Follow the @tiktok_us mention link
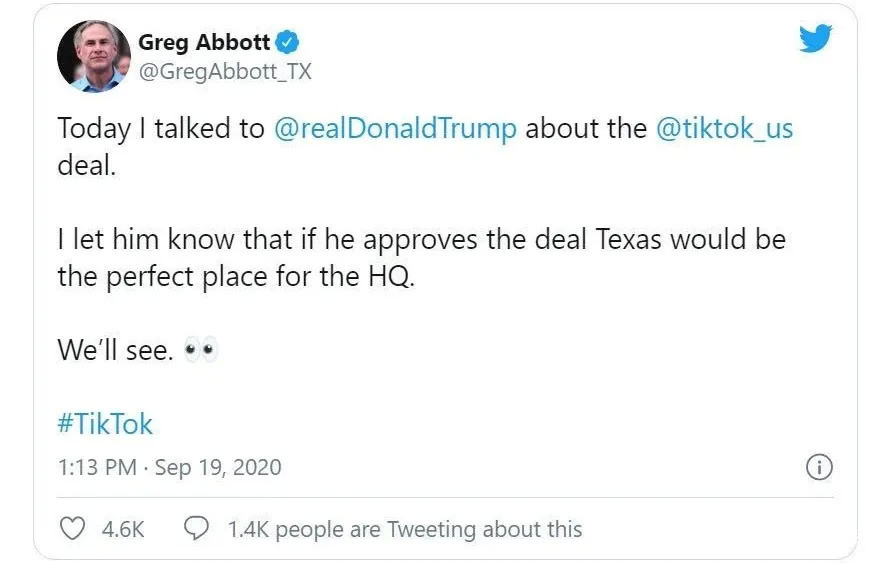This screenshot has width=876, height=564. coord(724,130)
